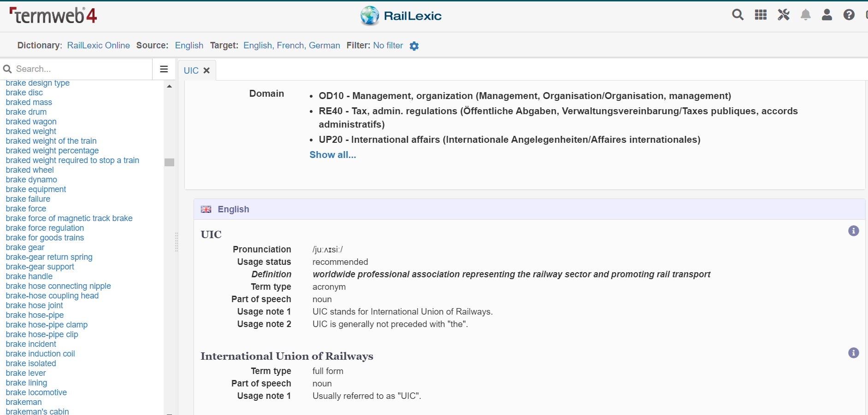
Task: Open term 'brake-gear support'
Action: click(40, 267)
